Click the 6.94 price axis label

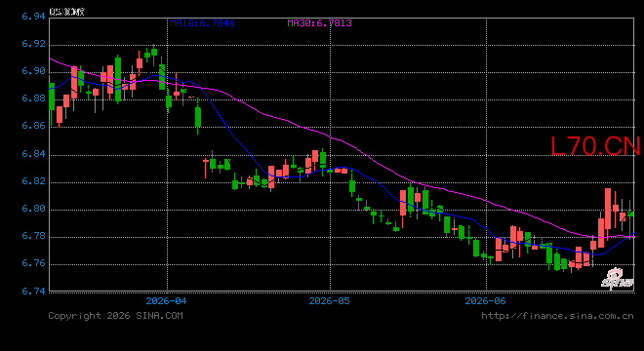click(33, 17)
